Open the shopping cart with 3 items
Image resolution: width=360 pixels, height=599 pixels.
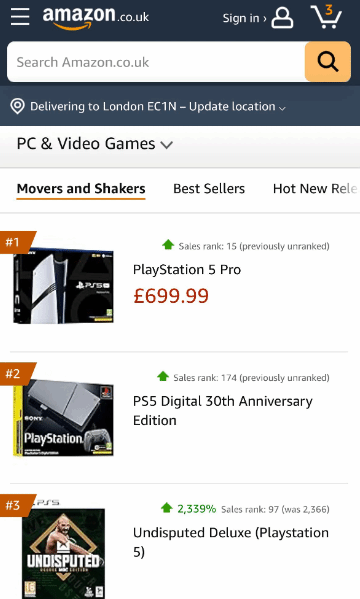tap(326, 16)
